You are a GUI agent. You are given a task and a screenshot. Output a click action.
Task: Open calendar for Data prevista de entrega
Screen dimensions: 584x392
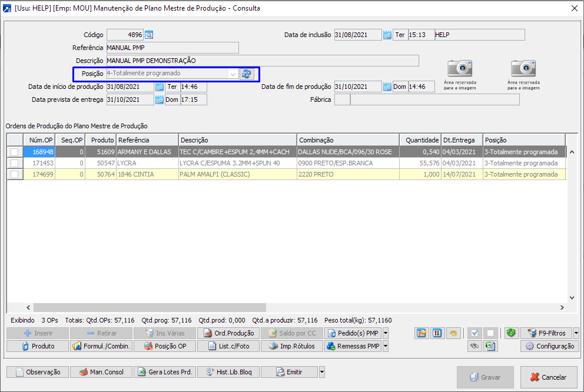pyautogui.click(x=160, y=100)
